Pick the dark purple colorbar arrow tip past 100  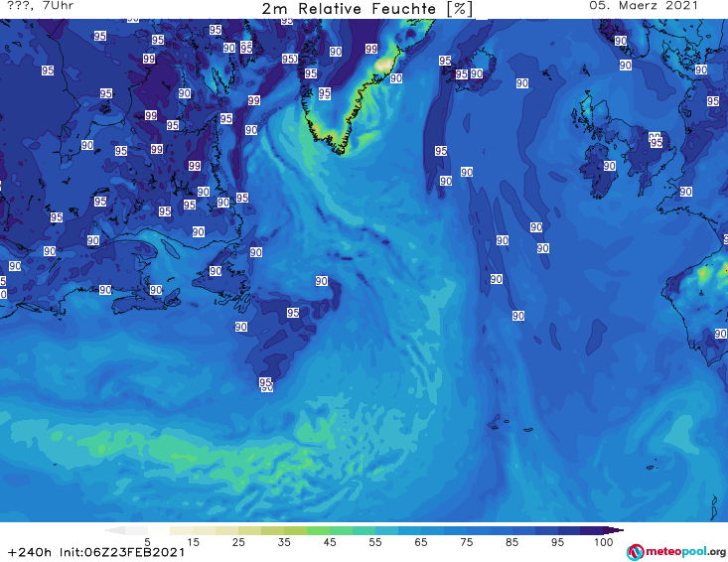(x=614, y=530)
